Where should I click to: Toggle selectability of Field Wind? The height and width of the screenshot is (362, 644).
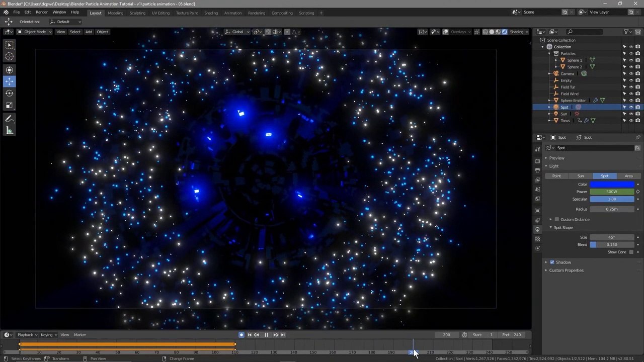[x=624, y=94]
